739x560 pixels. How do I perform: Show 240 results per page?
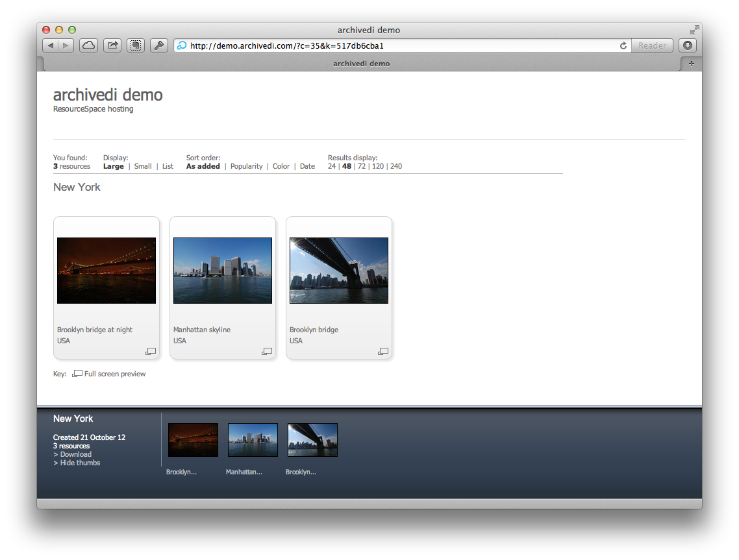[396, 166]
